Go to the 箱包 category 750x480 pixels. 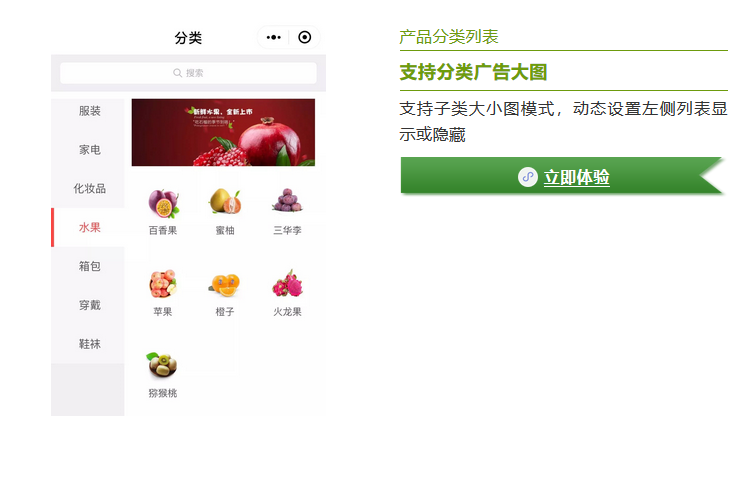click(89, 266)
